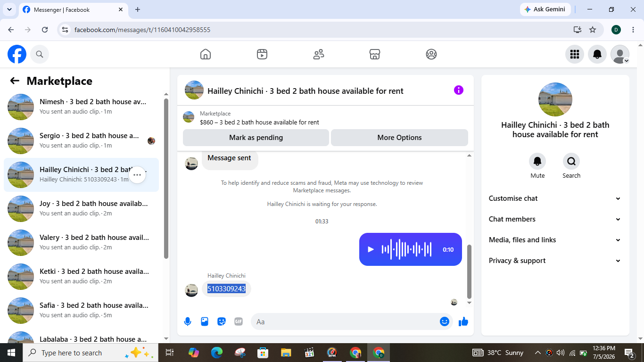This screenshot has height=362, width=644.
Task: Open the Nimesh conversation
Action: coord(81,107)
